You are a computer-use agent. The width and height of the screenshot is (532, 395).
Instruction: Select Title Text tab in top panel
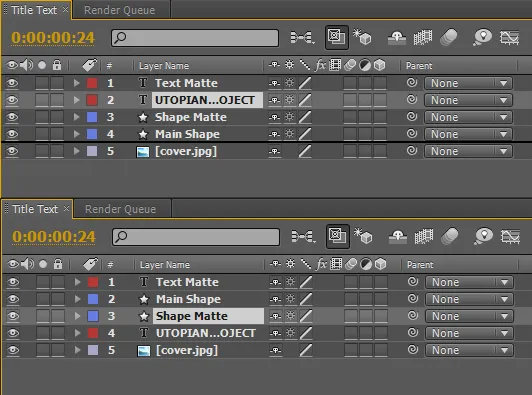[x=34, y=10]
